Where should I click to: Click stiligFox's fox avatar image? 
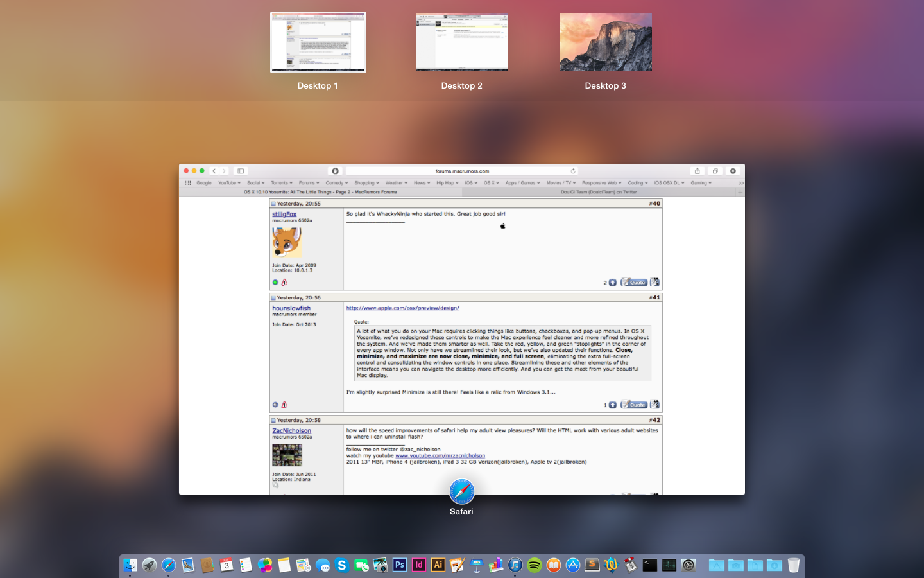tap(287, 242)
